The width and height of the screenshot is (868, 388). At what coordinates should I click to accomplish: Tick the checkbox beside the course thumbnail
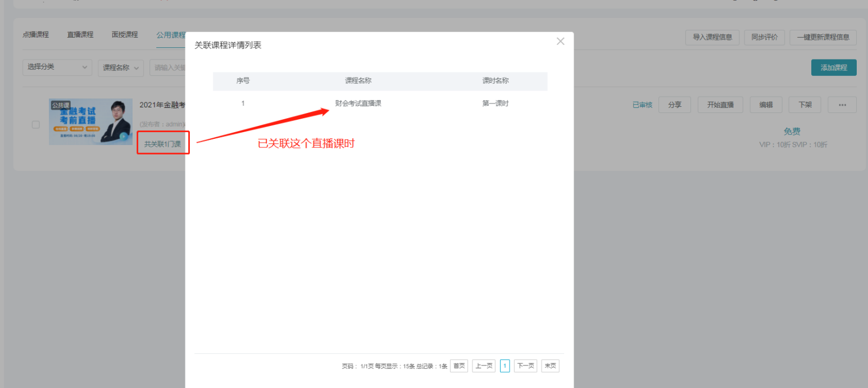[36, 124]
